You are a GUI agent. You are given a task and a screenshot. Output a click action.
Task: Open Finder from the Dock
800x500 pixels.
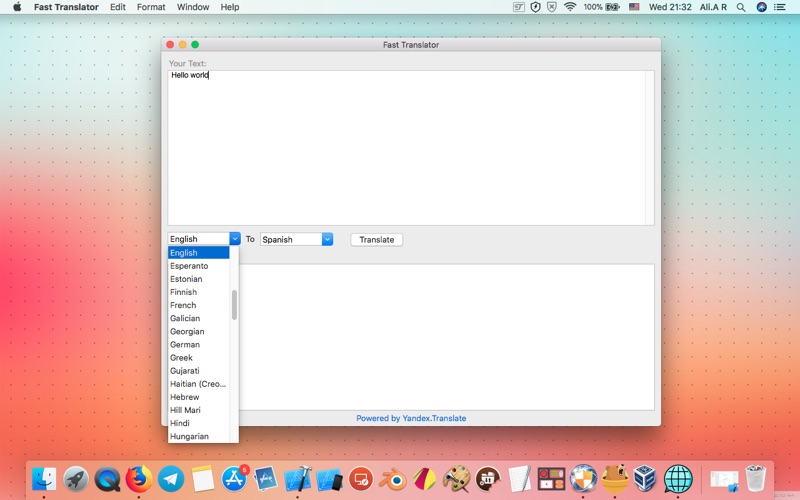44,479
